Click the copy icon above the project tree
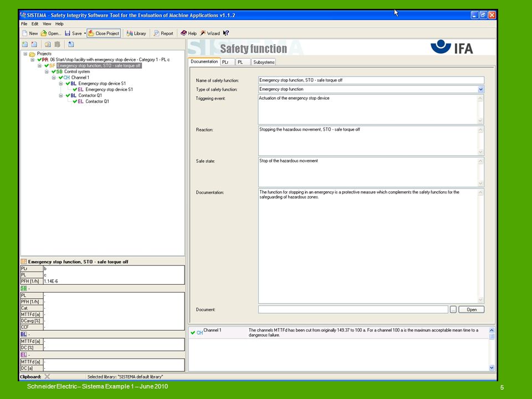Screen dimensions: 532x399 point(48,44)
